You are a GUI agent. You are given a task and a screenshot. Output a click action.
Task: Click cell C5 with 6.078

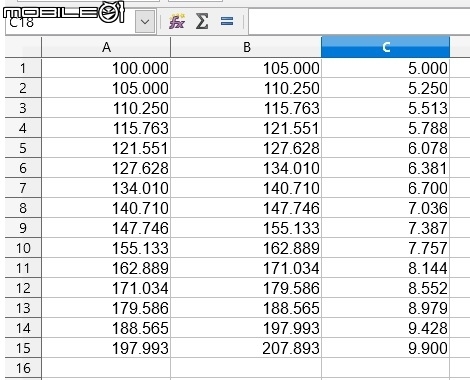[x=386, y=148]
